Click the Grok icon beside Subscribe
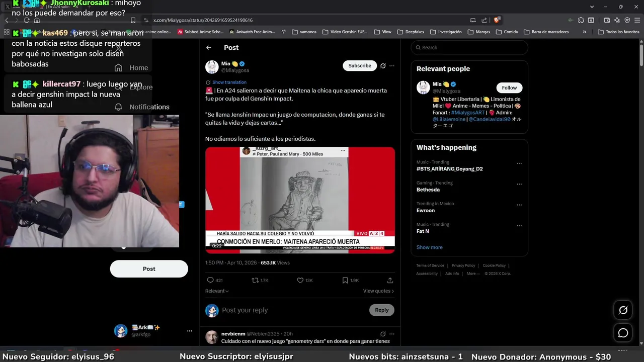Viewport: 644px width, 362px height. (x=383, y=66)
